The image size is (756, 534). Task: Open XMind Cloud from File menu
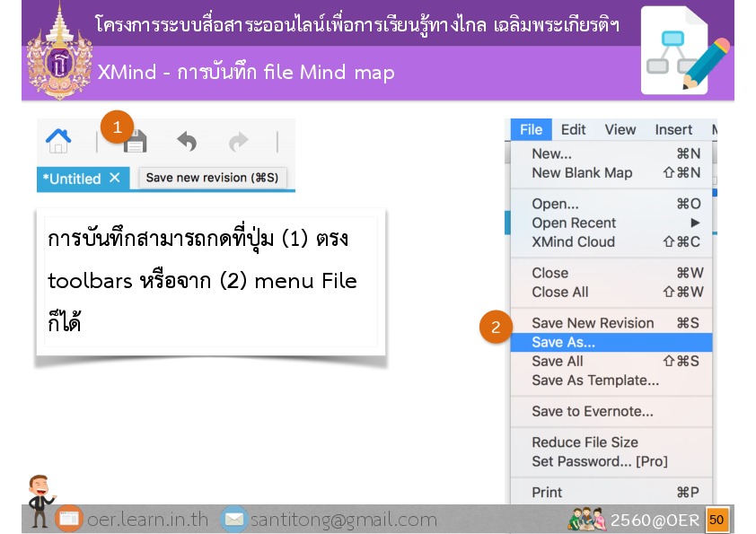tap(573, 241)
